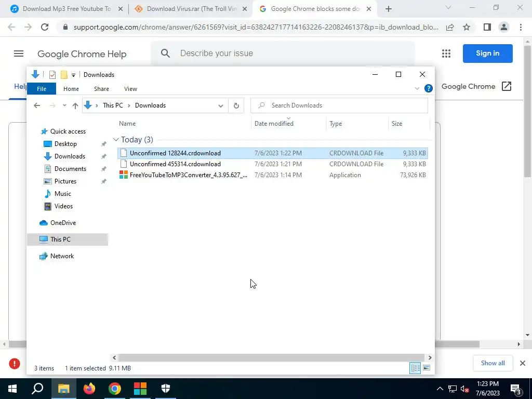
Task: Select Music in navigation pane
Action: pos(62,194)
